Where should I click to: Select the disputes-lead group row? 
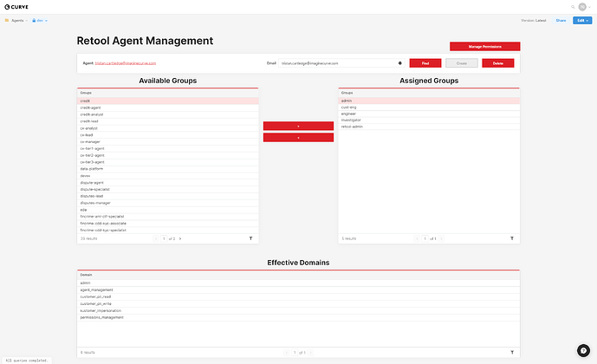(167, 196)
